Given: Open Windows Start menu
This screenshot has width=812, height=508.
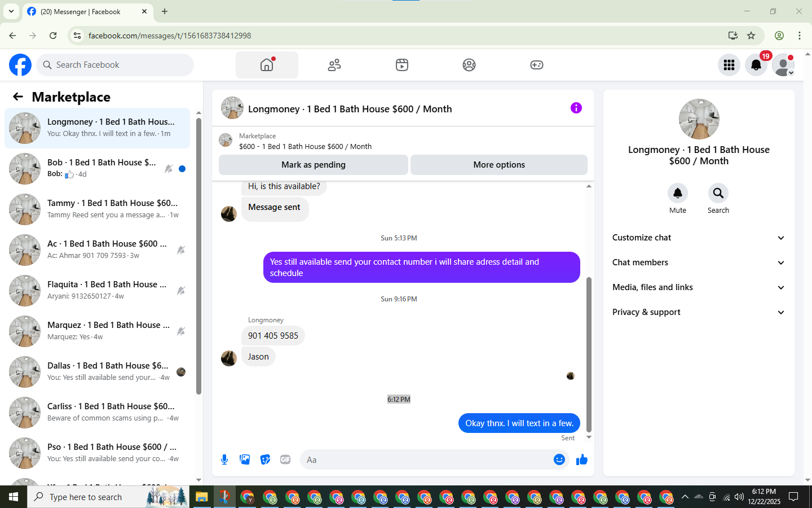Looking at the screenshot, I should pyautogui.click(x=14, y=497).
